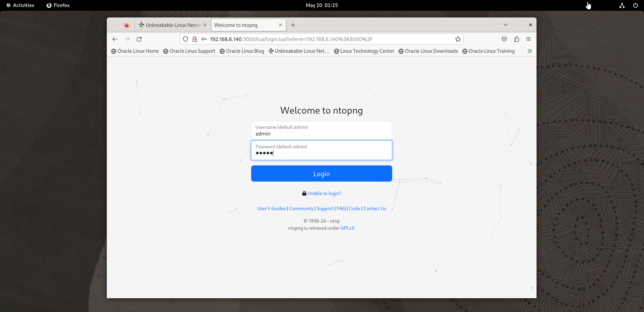The height and width of the screenshot is (312, 644).
Task: Open the Oracle Linux Training bookmark
Action: [489, 51]
